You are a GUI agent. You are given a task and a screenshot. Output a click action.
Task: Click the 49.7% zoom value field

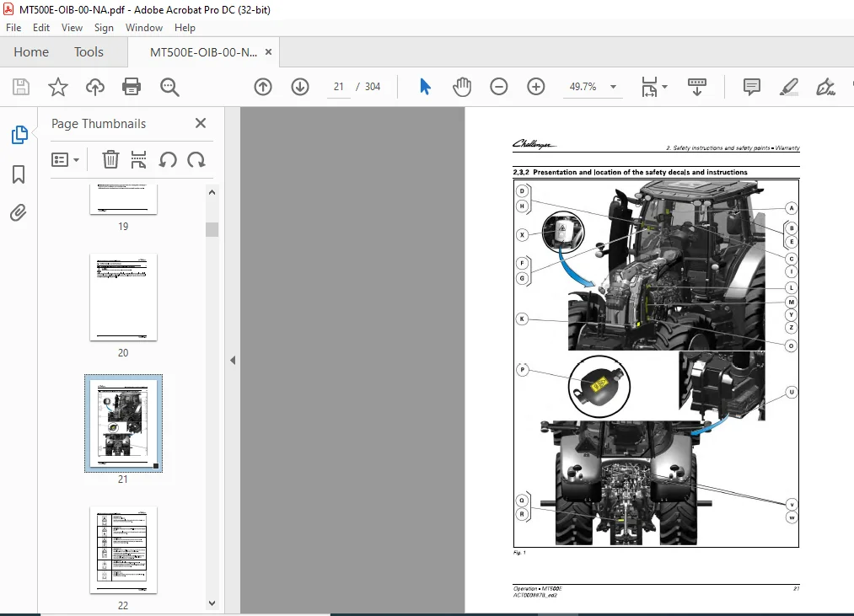(x=583, y=87)
